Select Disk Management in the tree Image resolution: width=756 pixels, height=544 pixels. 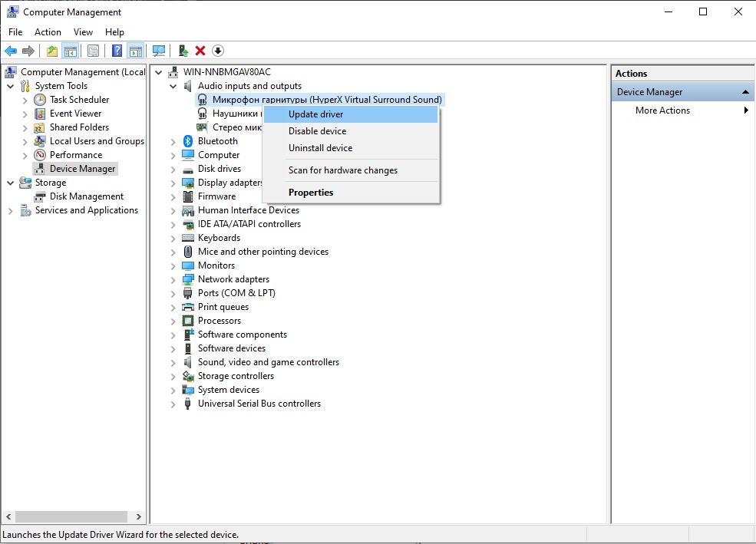87,196
